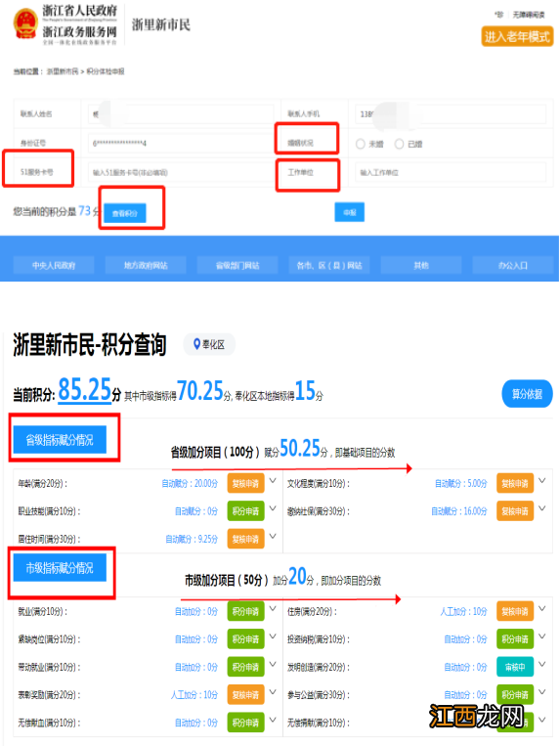Click 复核申请 in the 年龄 row
The height and width of the screenshot is (746, 560).
[245, 483]
